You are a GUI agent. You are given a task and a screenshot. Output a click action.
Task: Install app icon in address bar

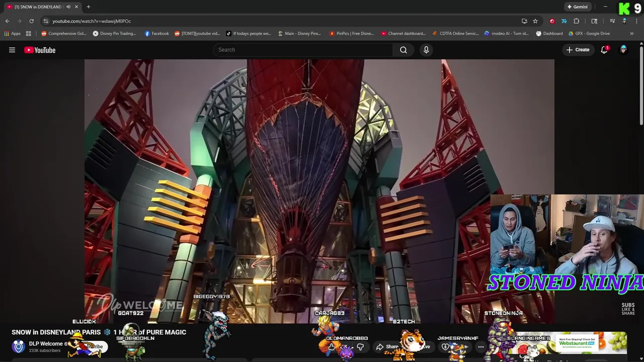[524, 21]
